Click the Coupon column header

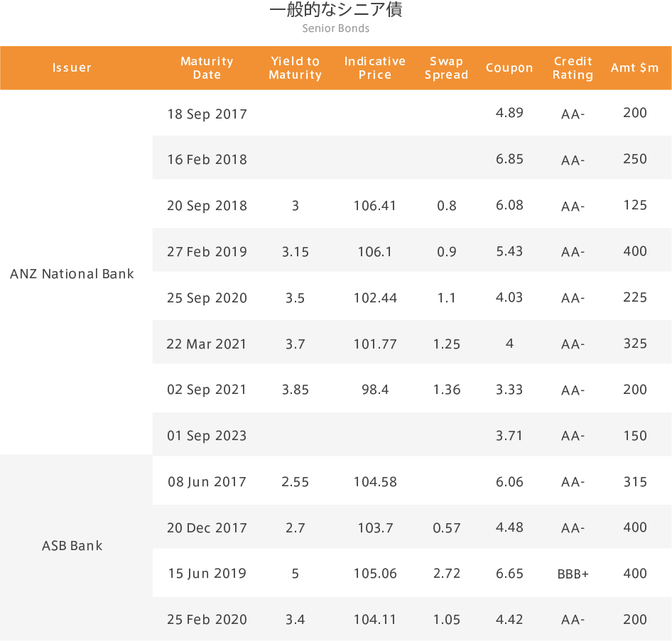click(x=509, y=67)
